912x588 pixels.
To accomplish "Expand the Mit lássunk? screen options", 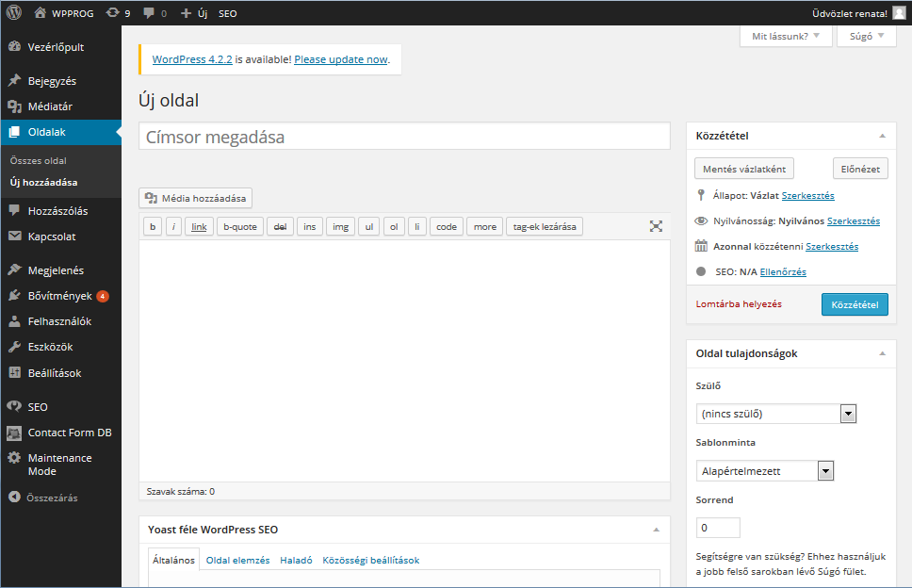I will (786, 37).
